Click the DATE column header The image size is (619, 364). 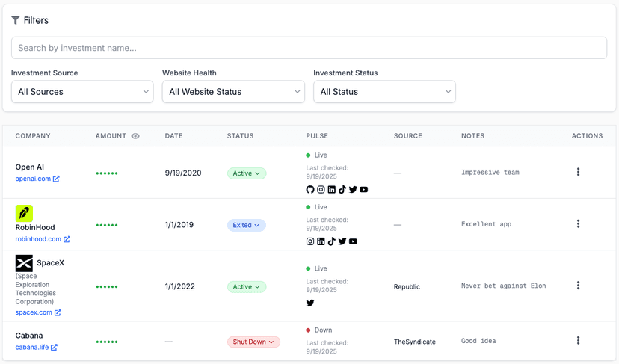click(x=173, y=136)
